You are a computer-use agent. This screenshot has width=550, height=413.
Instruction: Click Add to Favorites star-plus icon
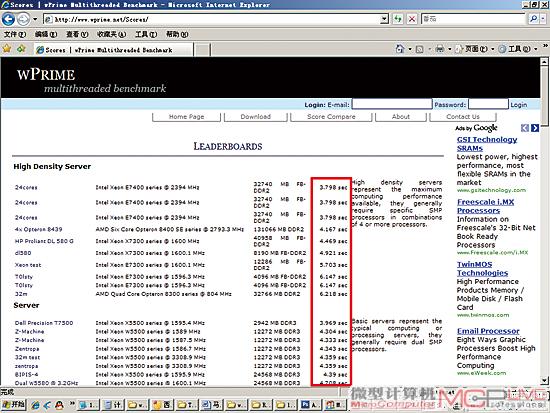[21, 49]
